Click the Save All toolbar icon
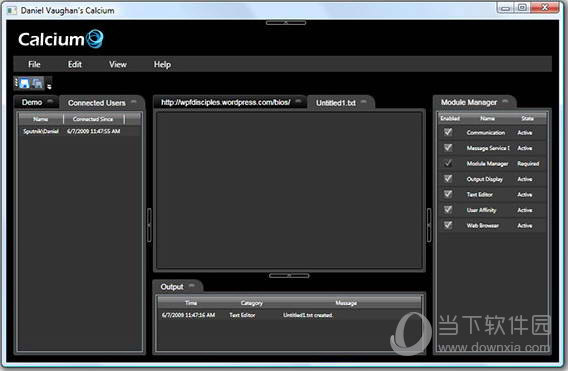 click(x=38, y=84)
